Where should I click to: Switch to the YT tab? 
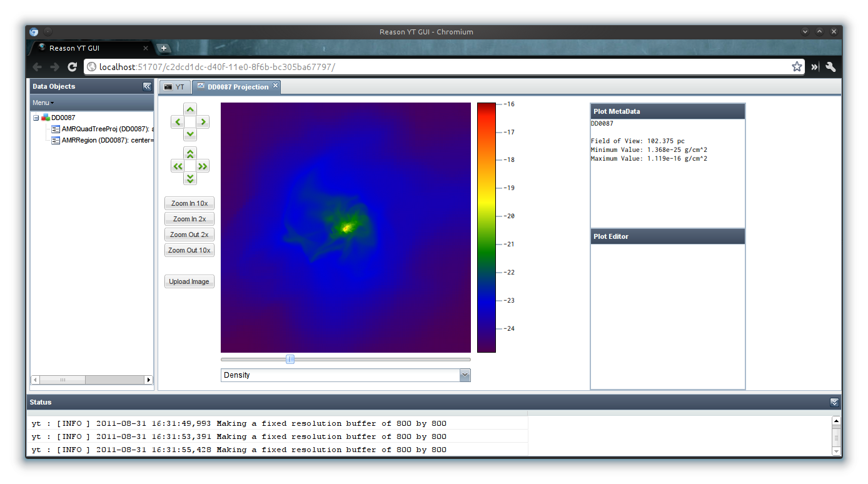174,87
